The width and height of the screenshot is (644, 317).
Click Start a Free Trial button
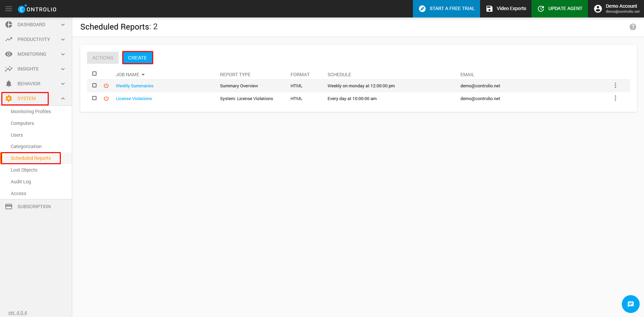[x=446, y=9]
